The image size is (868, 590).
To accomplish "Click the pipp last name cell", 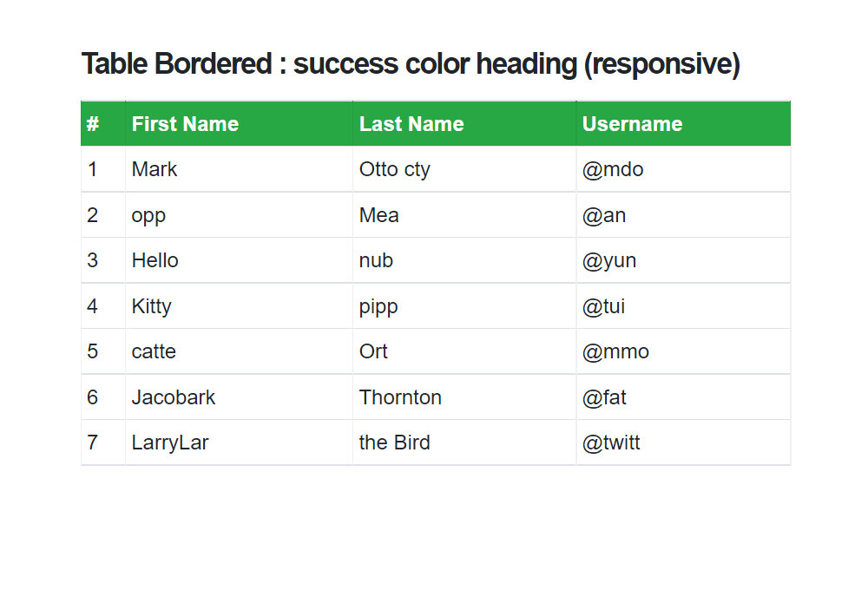I will tap(464, 305).
